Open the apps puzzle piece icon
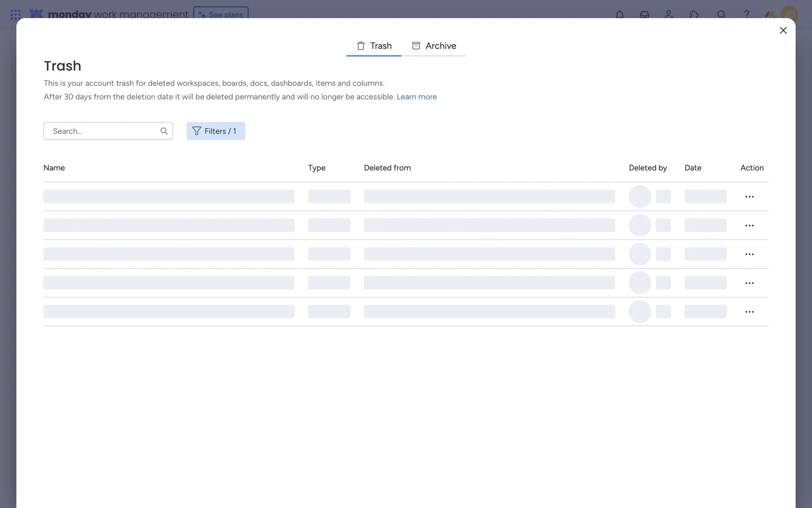 (694, 14)
